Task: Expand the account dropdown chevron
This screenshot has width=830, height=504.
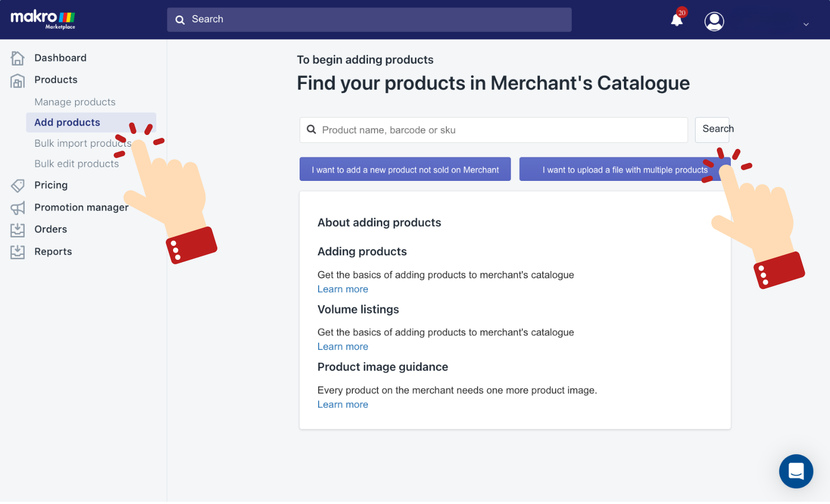Action: 806,24
